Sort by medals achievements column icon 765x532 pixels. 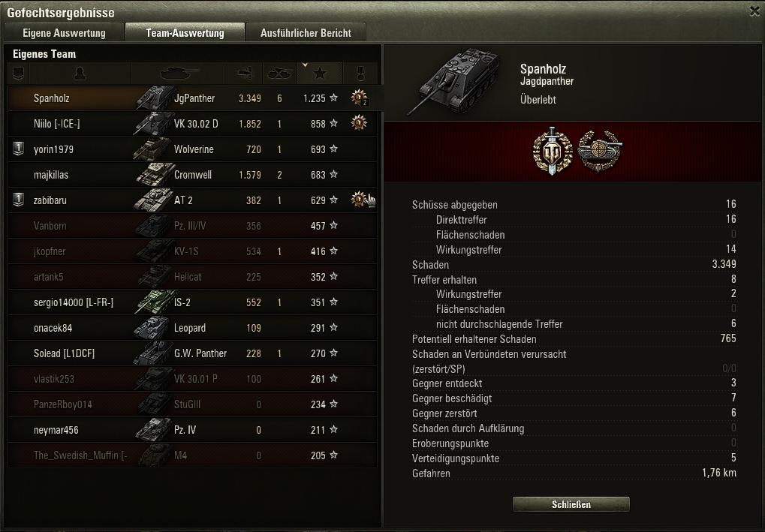360,74
